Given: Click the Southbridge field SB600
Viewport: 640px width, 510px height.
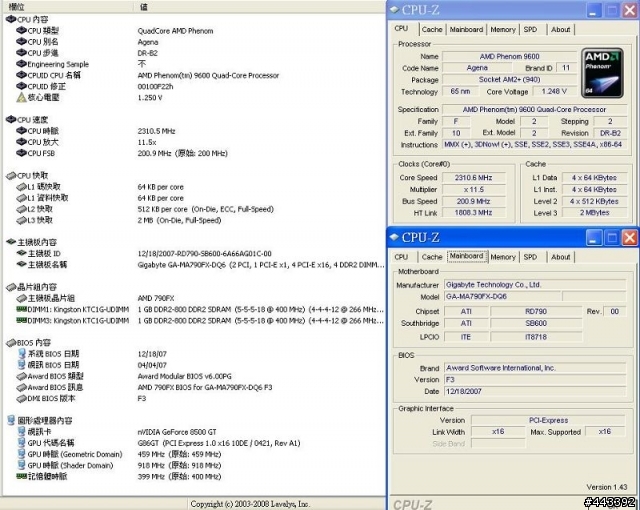Looking at the screenshot, I should click(536, 323).
